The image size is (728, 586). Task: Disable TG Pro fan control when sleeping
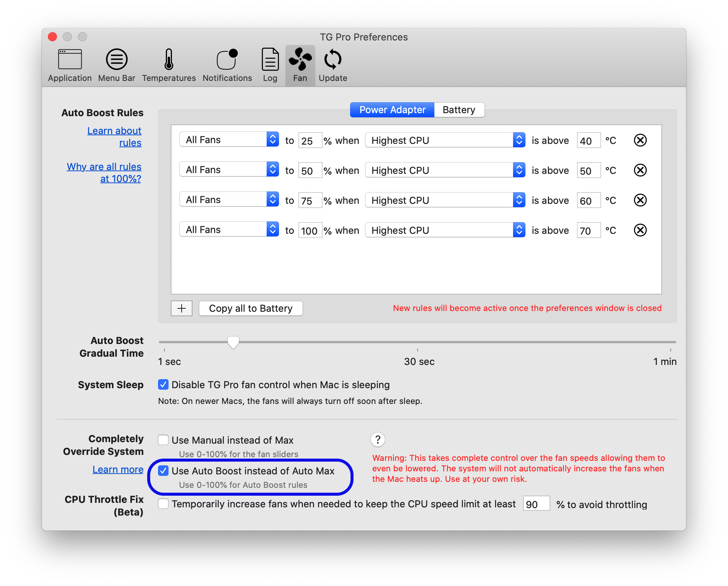(x=163, y=384)
